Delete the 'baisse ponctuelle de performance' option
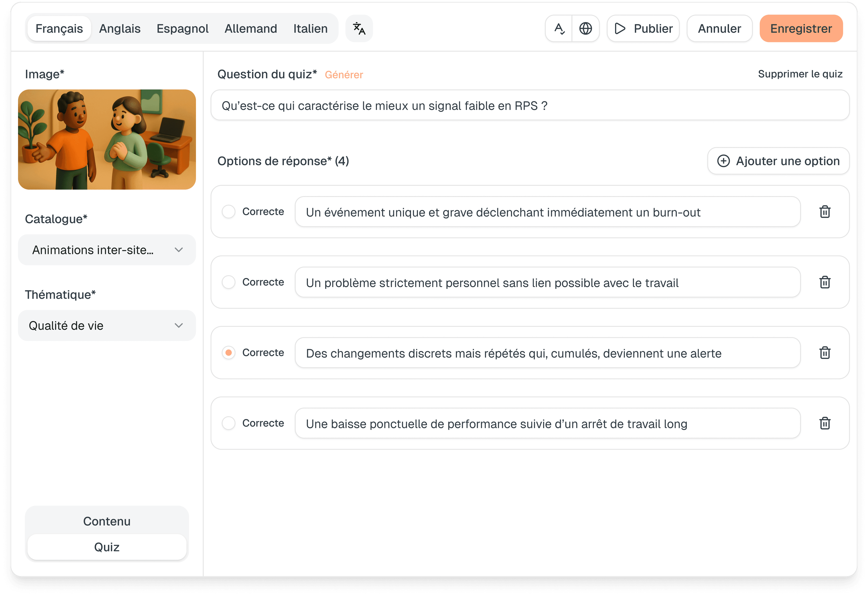Image resolution: width=868 pixels, height=596 pixels. pos(825,423)
